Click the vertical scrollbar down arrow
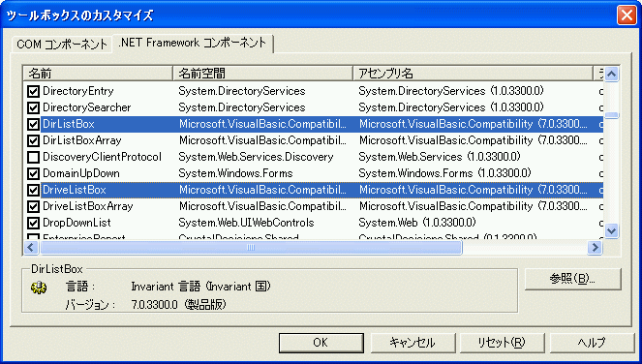 click(x=611, y=231)
